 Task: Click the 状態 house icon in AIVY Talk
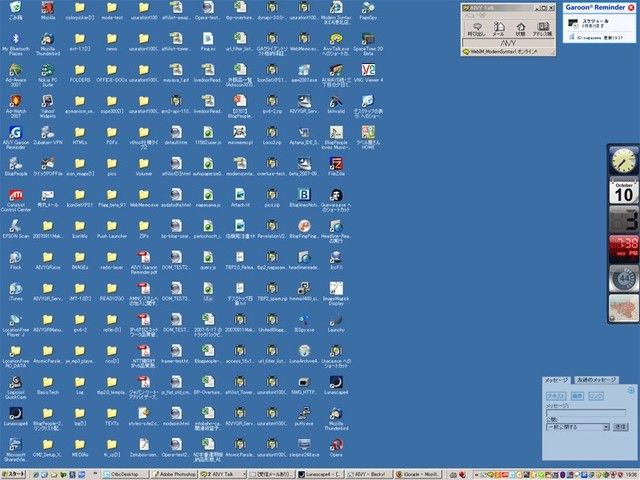520,29
